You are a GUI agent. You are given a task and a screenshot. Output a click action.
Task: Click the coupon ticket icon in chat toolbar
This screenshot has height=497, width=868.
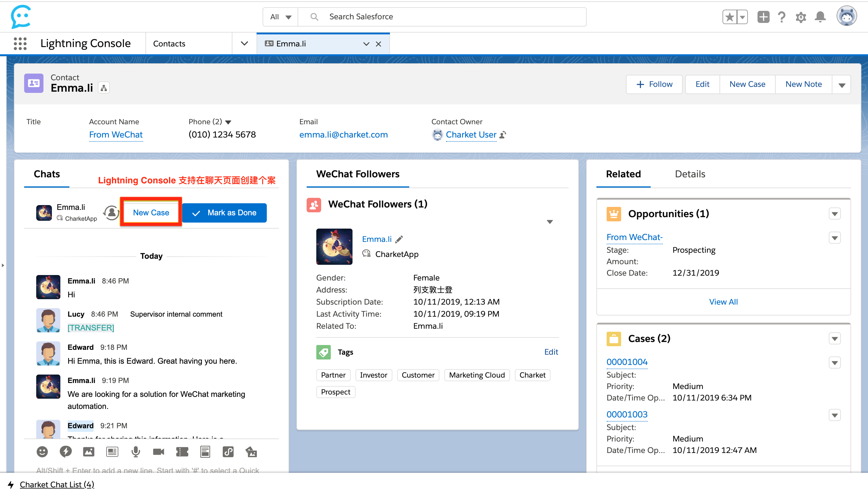[182, 451]
